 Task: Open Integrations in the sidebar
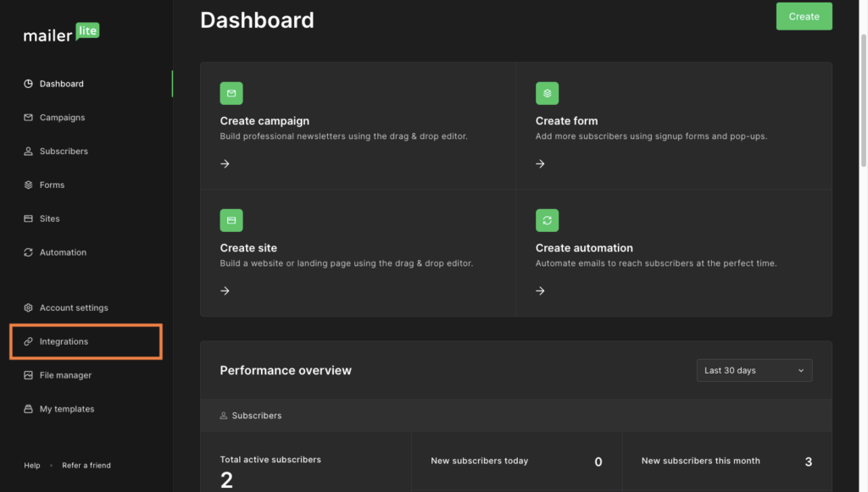[x=64, y=341]
